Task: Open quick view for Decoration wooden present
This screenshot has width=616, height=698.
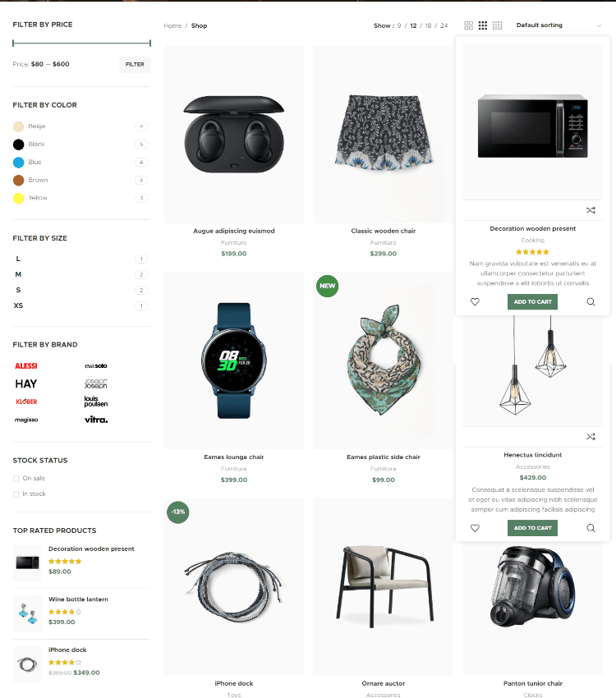Action: point(591,302)
